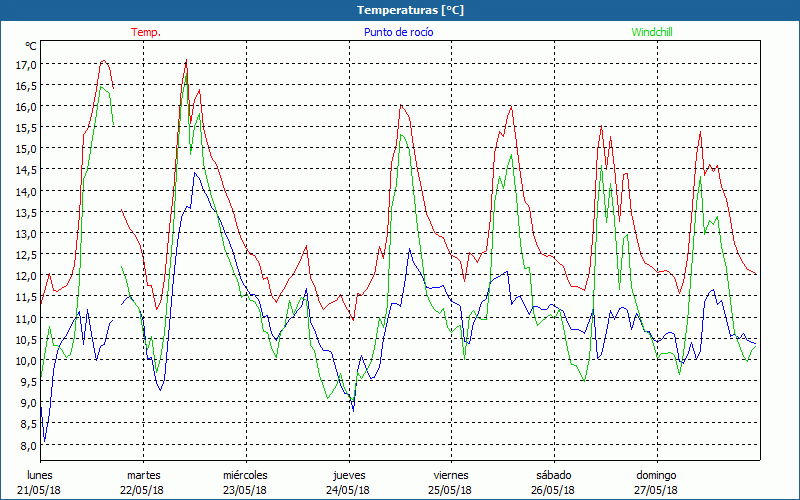Click the 10,0 y-axis value

coord(26,360)
